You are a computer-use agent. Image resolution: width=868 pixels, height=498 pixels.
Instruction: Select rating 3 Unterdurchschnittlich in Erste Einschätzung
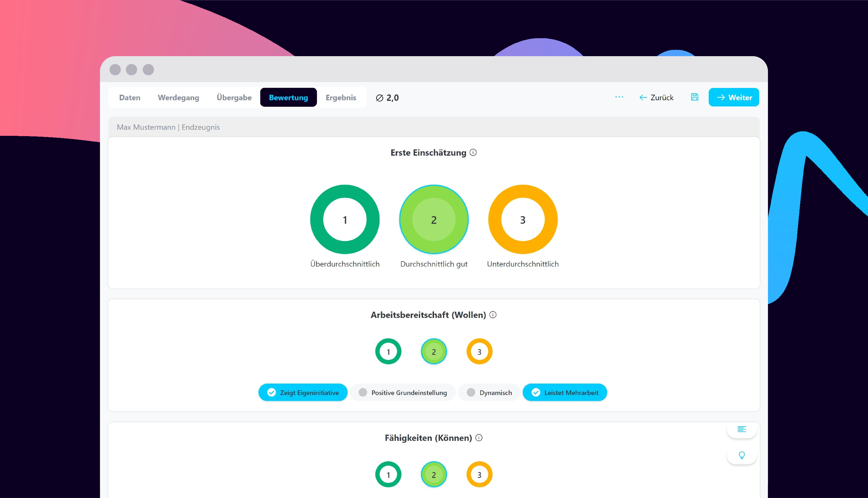(523, 220)
